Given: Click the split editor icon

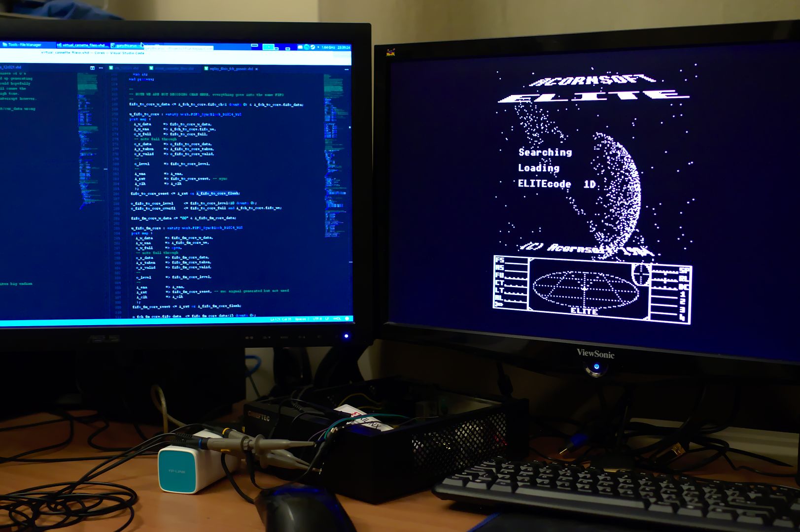Looking at the screenshot, I should [x=92, y=68].
